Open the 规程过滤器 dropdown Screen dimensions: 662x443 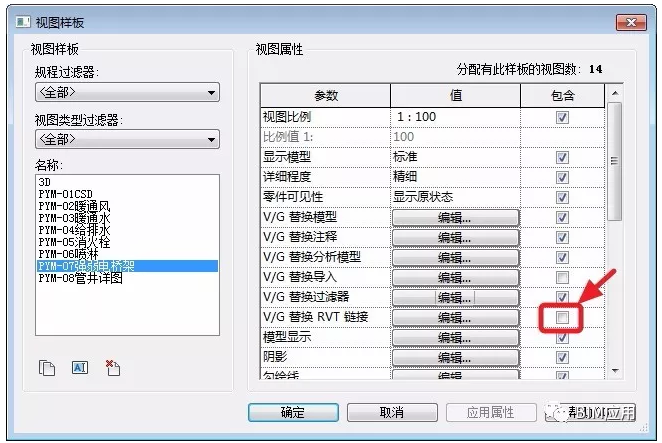point(127,93)
